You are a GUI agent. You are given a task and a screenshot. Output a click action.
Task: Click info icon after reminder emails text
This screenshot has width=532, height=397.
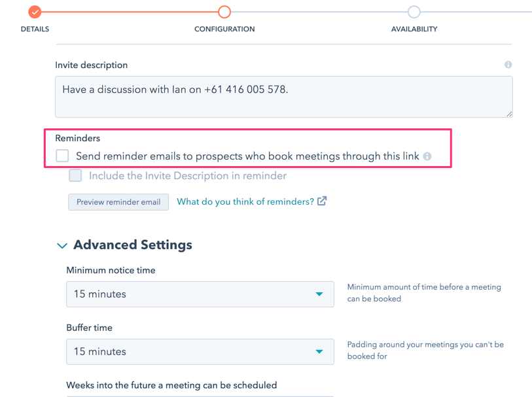[x=427, y=156]
